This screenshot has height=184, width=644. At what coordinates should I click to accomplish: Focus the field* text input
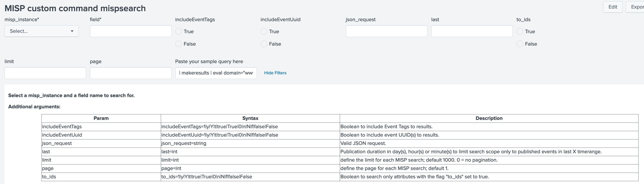pyautogui.click(x=131, y=31)
